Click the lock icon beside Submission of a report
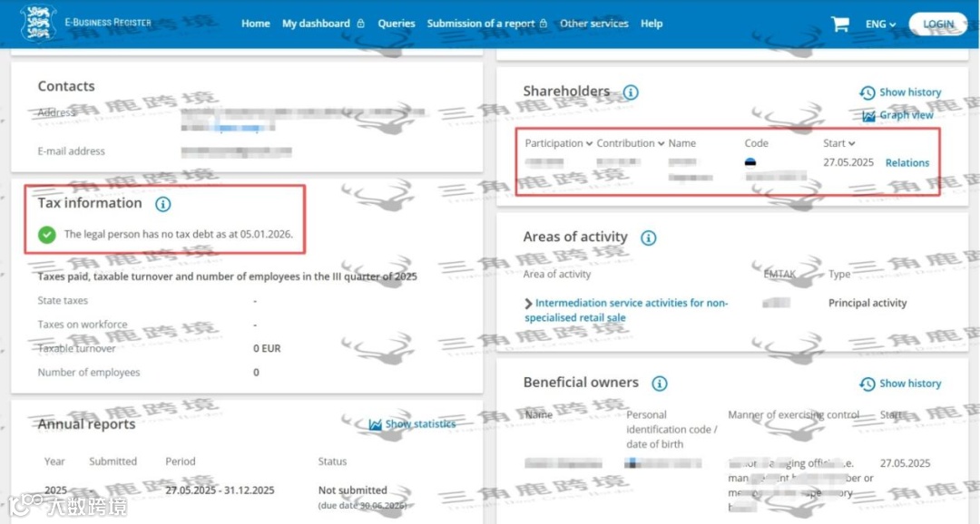 point(544,23)
